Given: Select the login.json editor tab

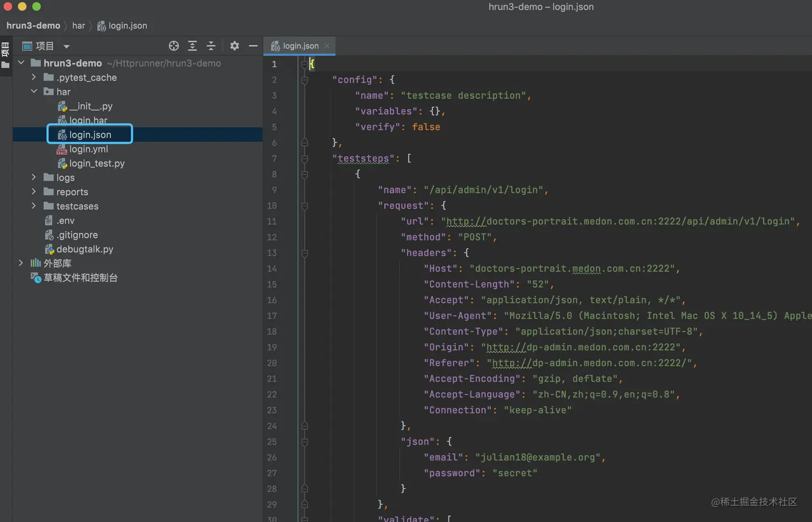Looking at the screenshot, I should point(300,46).
